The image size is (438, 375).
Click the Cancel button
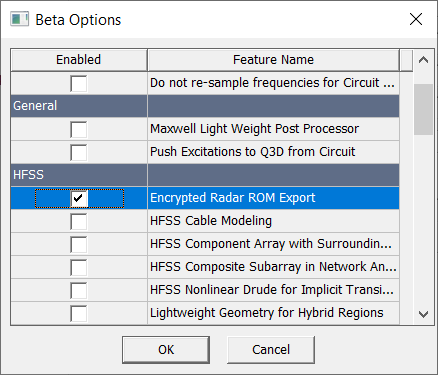tap(271, 350)
